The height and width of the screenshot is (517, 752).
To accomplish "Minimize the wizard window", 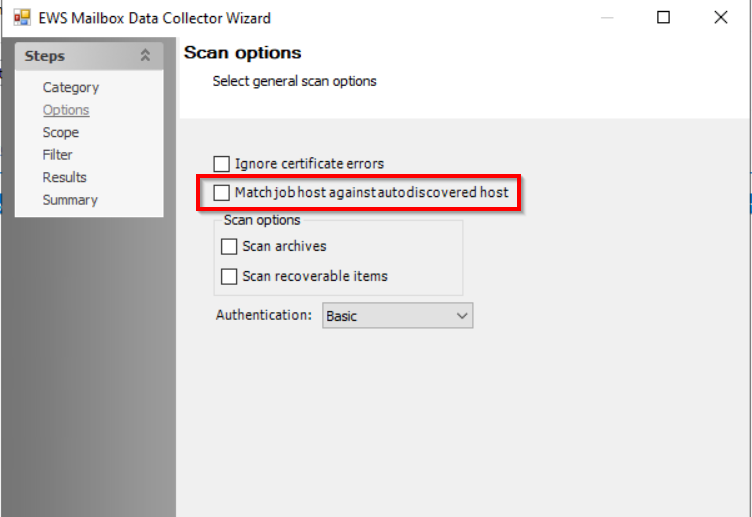I will (x=607, y=18).
